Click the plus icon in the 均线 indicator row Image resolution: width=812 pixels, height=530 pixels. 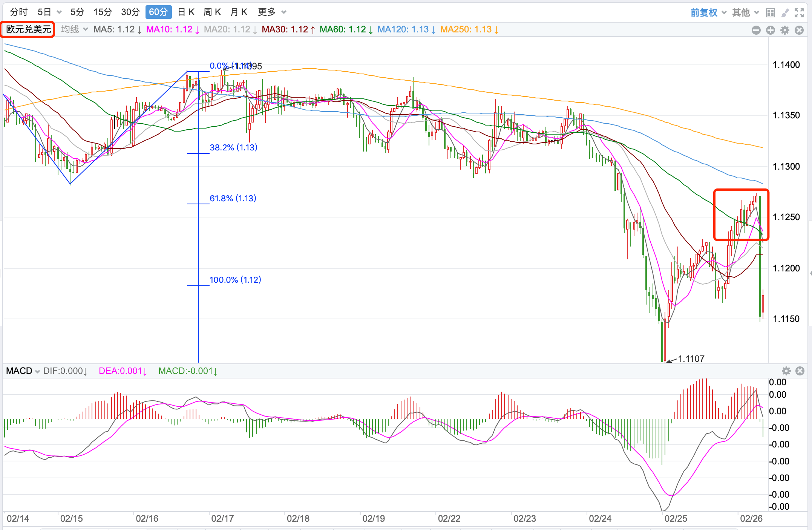click(770, 30)
